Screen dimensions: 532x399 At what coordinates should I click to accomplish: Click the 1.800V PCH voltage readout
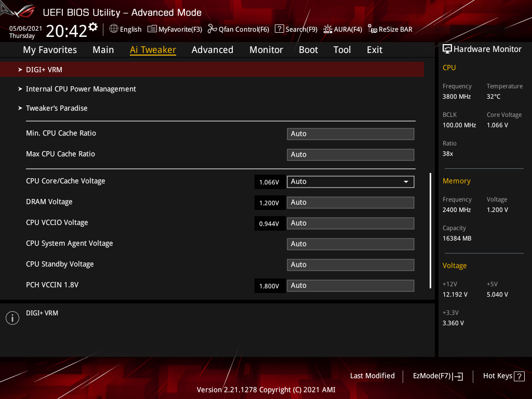click(270, 286)
